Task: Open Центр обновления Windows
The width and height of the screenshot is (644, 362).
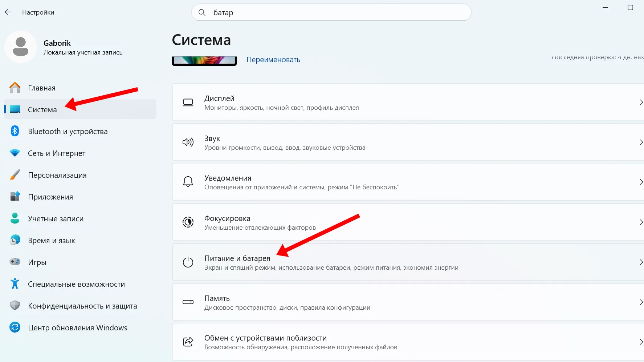Action: (x=80, y=327)
